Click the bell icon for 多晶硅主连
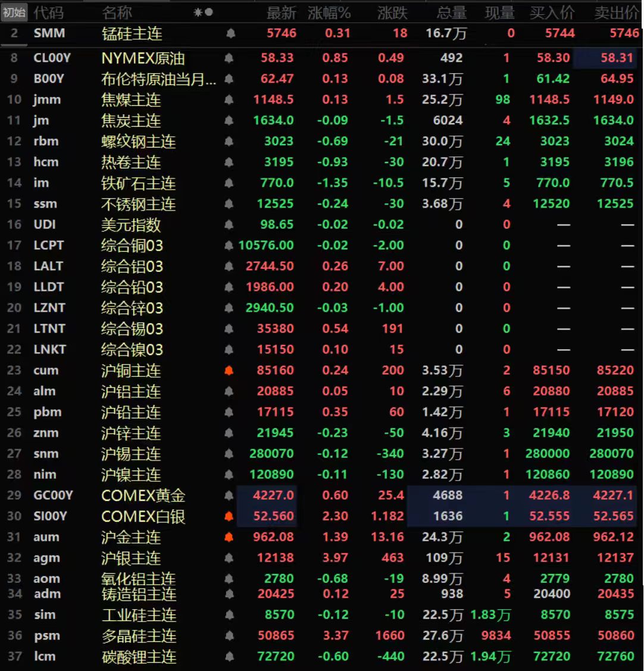Image resolution: width=644 pixels, height=671 pixels. [229, 636]
